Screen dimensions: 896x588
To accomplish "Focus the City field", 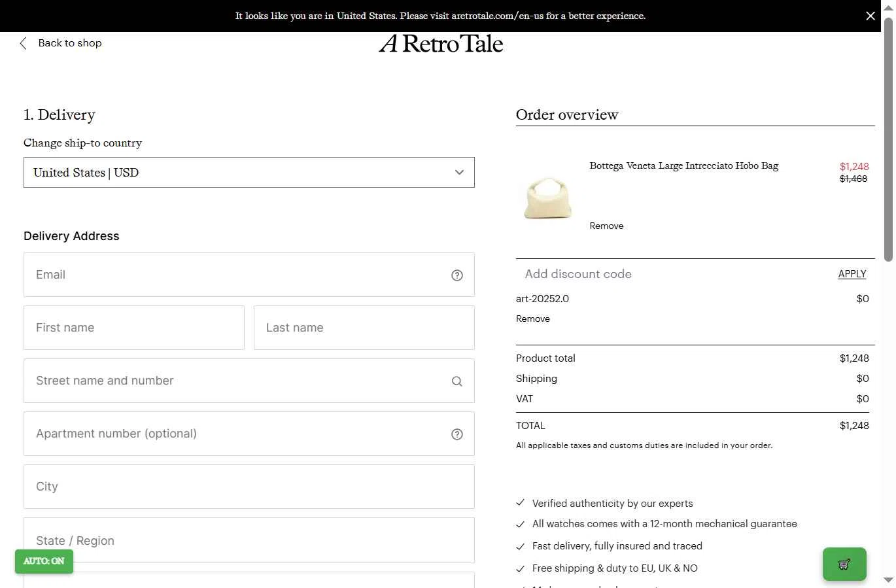I will coord(249,487).
